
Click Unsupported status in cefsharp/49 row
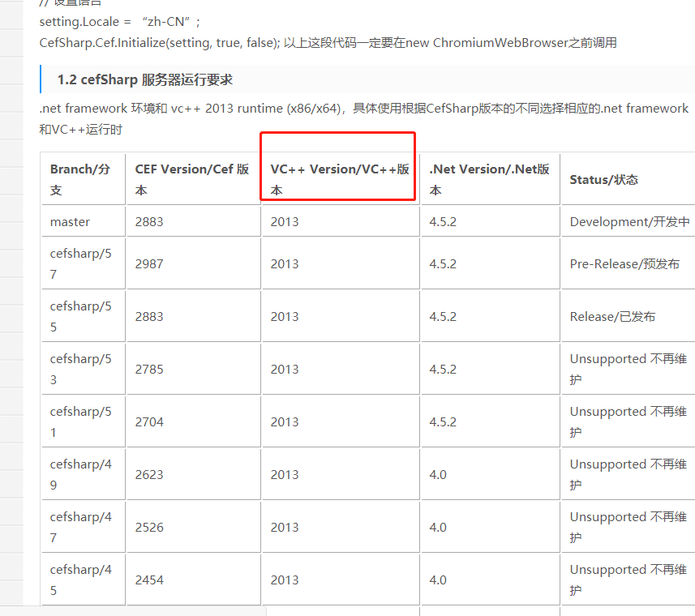pos(628,474)
